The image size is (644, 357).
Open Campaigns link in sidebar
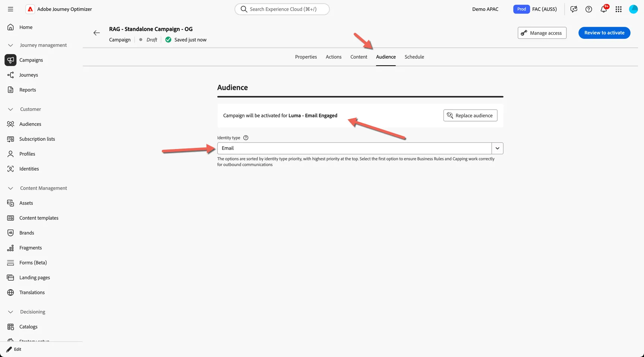(31, 60)
